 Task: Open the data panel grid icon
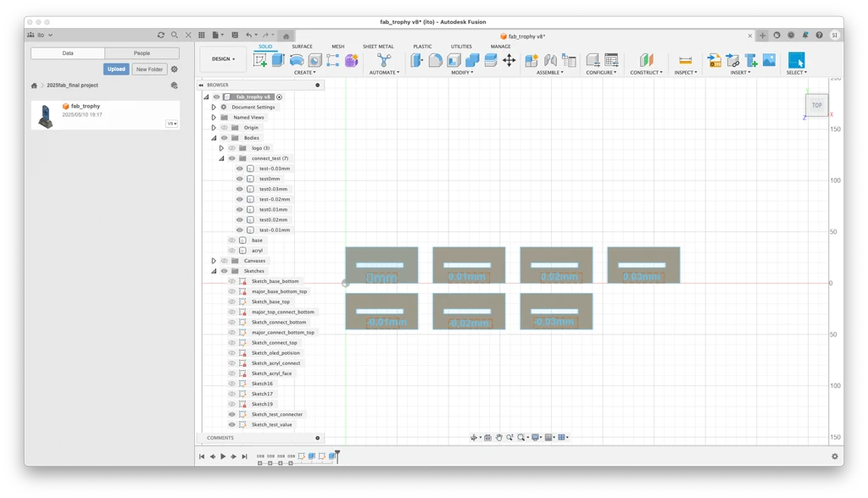point(202,35)
